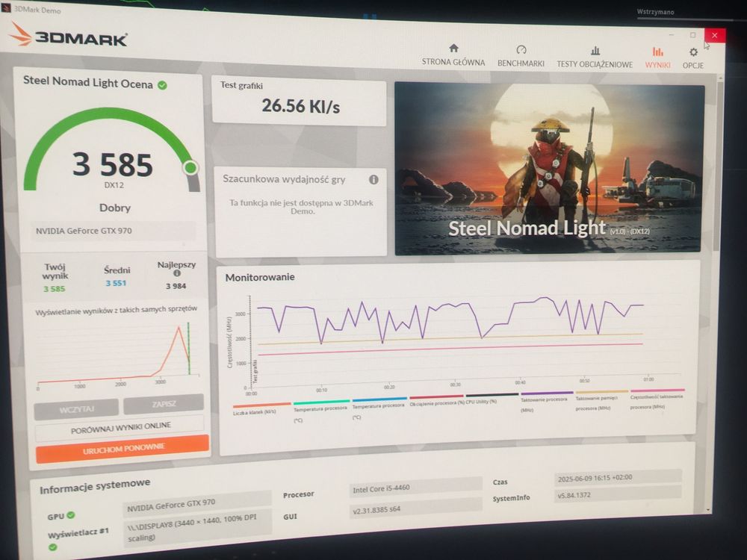The height and width of the screenshot is (560, 747).
Task: Click the green 3 585 under Twój wynik
Action: pyautogui.click(x=55, y=288)
